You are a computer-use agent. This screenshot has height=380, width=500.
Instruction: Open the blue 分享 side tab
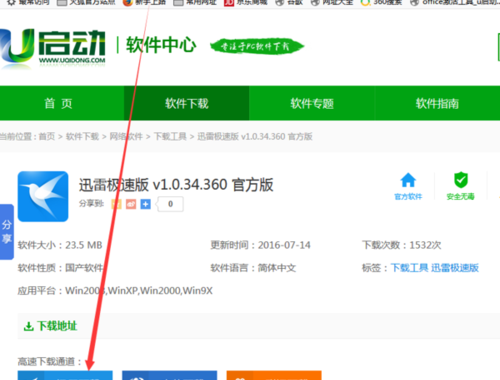point(7,232)
